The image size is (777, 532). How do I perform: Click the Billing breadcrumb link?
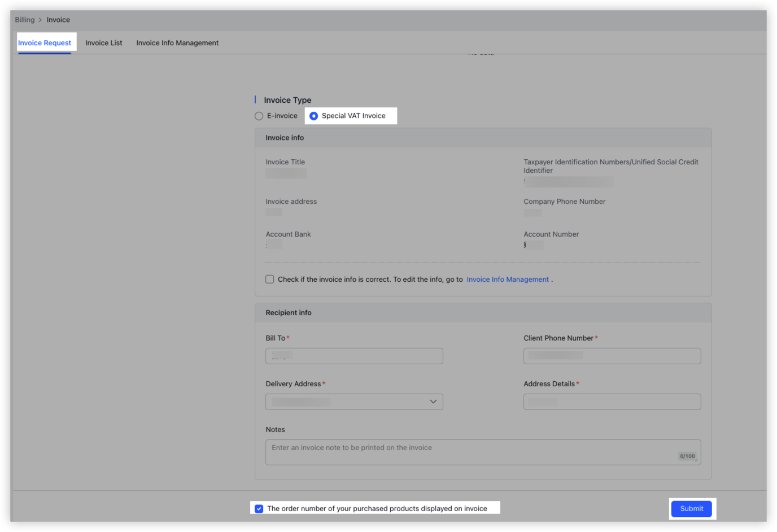[25, 19]
